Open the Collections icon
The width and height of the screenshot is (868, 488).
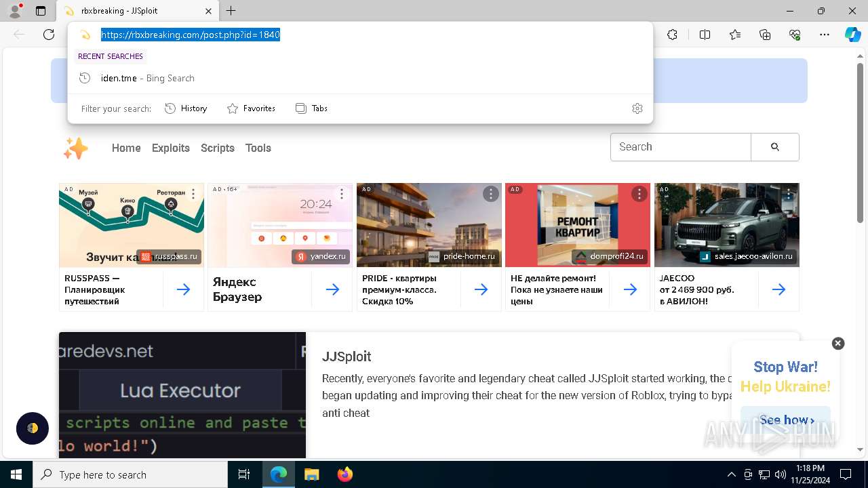765,35
